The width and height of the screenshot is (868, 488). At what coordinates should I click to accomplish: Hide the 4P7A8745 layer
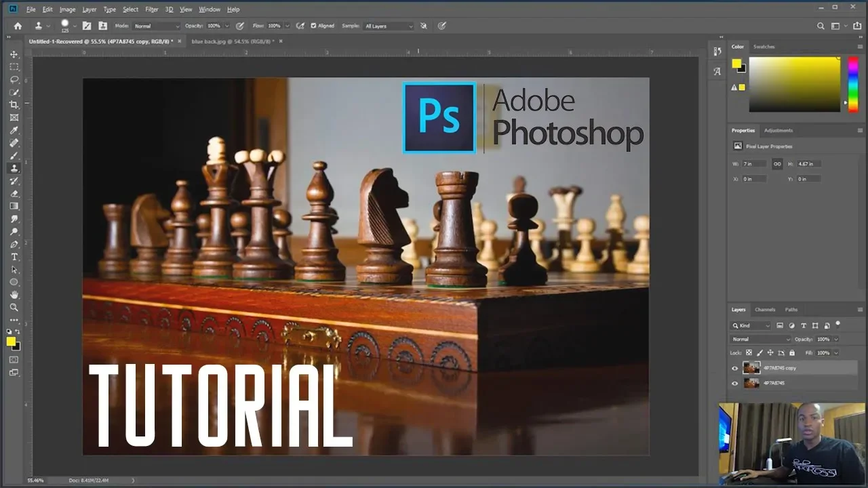(x=734, y=383)
